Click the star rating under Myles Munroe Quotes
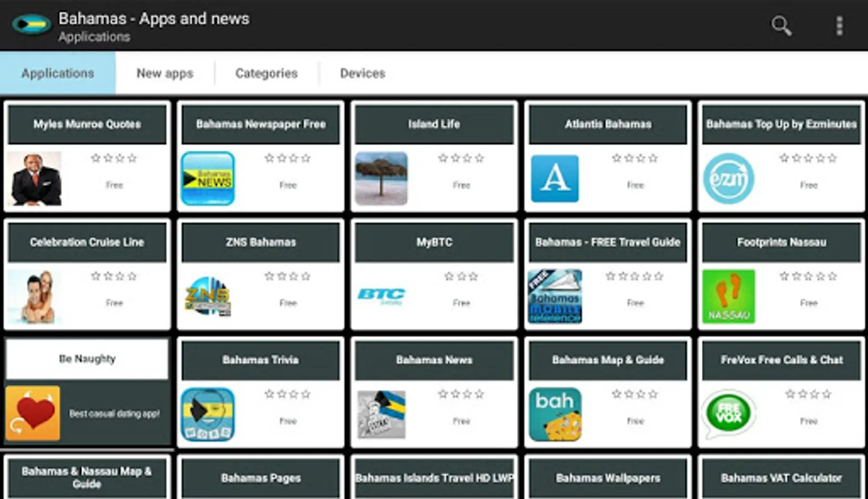Screen dimensions: 868x499 click(114, 159)
